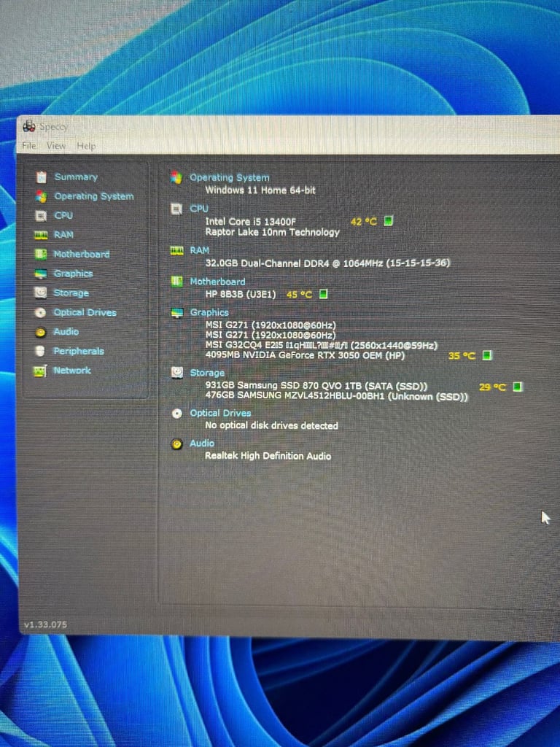
Task: Go to Operating System in sidebar list
Action: pos(94,196)
